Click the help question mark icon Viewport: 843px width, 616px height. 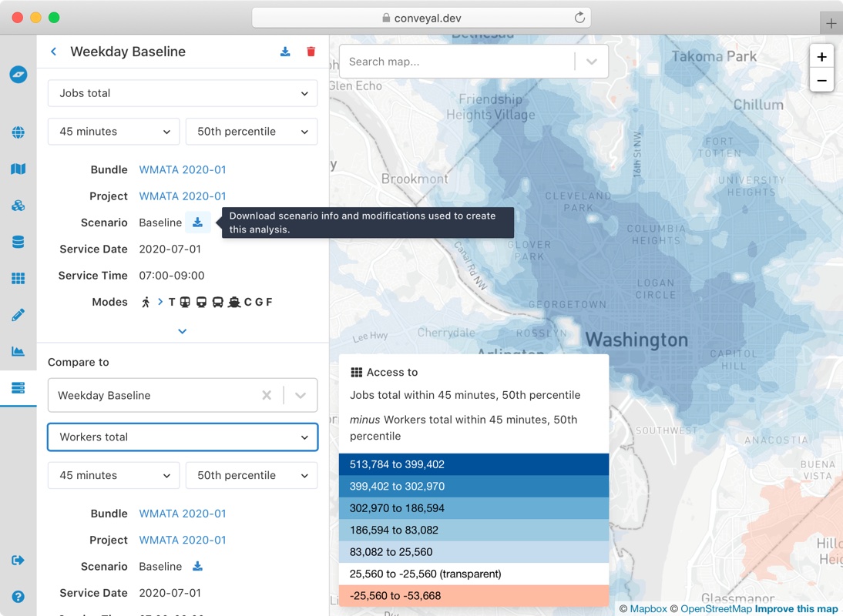(x=18, y=597)
